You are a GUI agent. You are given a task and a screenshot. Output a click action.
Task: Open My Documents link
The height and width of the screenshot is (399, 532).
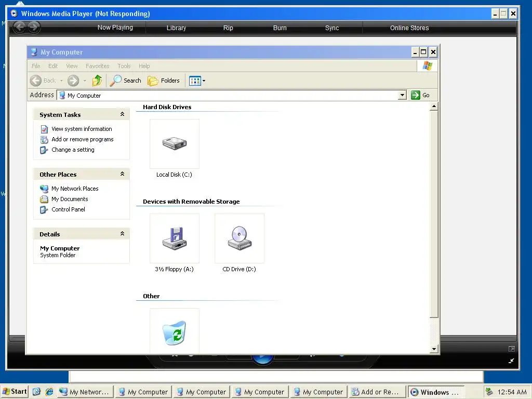[70, 199]
